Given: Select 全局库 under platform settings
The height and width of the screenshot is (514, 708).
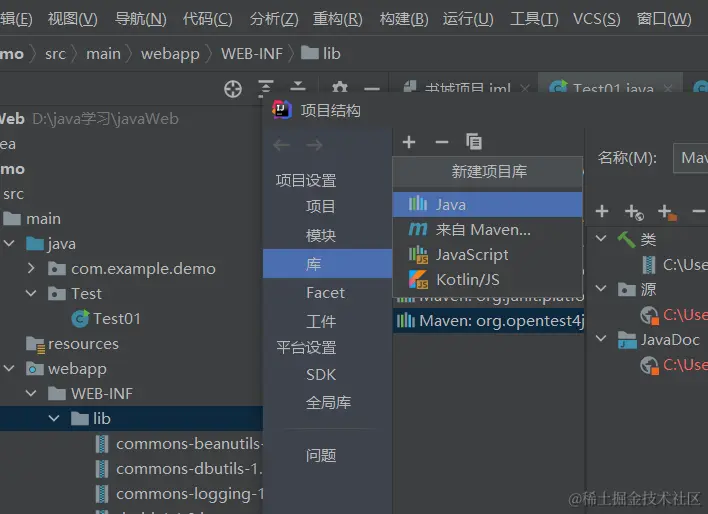Looking at the screenshot, I should pyautogui.click(x=327, y=402).
